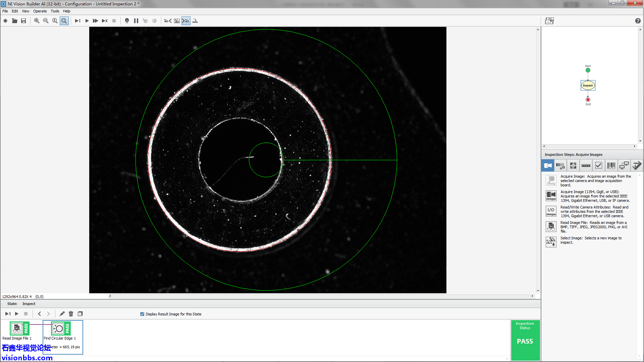Delete the selected step with trash icon
Viewport: 644px width, 362px height.
[71, 314]
